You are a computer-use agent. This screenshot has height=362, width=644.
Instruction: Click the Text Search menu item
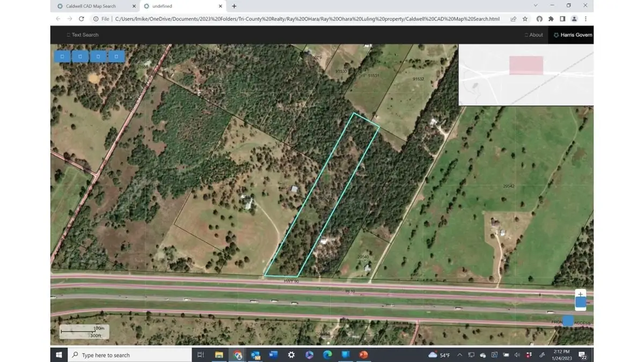83,34
